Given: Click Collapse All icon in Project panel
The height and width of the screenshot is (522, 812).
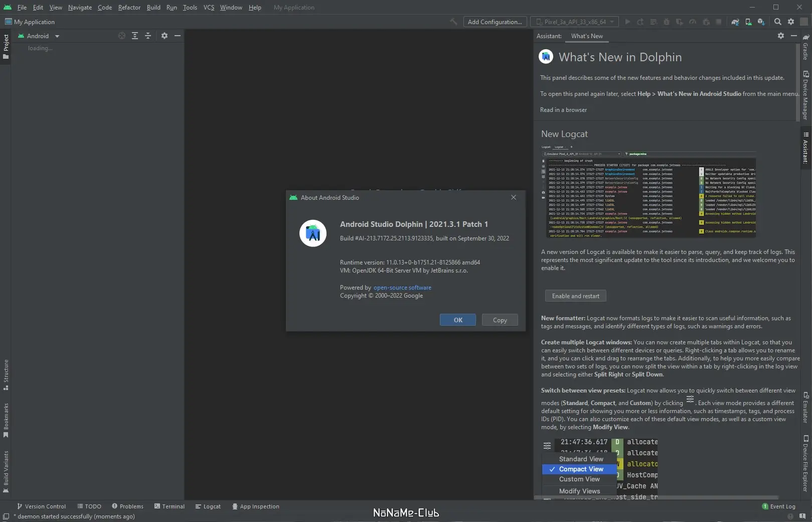Looking at the screenshot, I should point(148,36).
